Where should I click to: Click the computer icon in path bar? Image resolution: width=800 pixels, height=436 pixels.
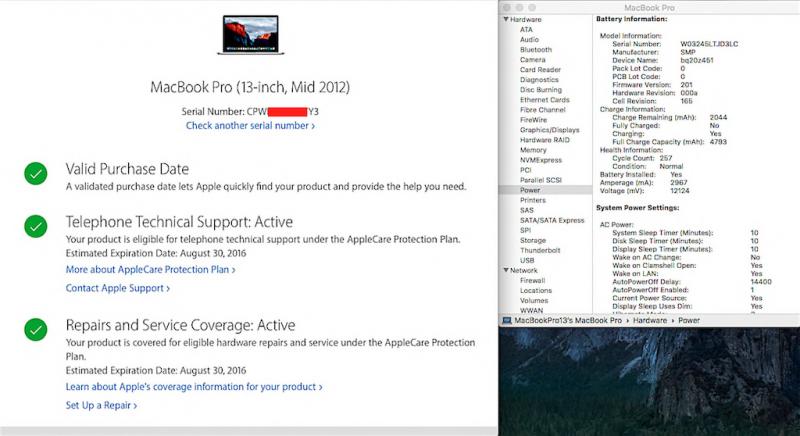pos(507,321)
